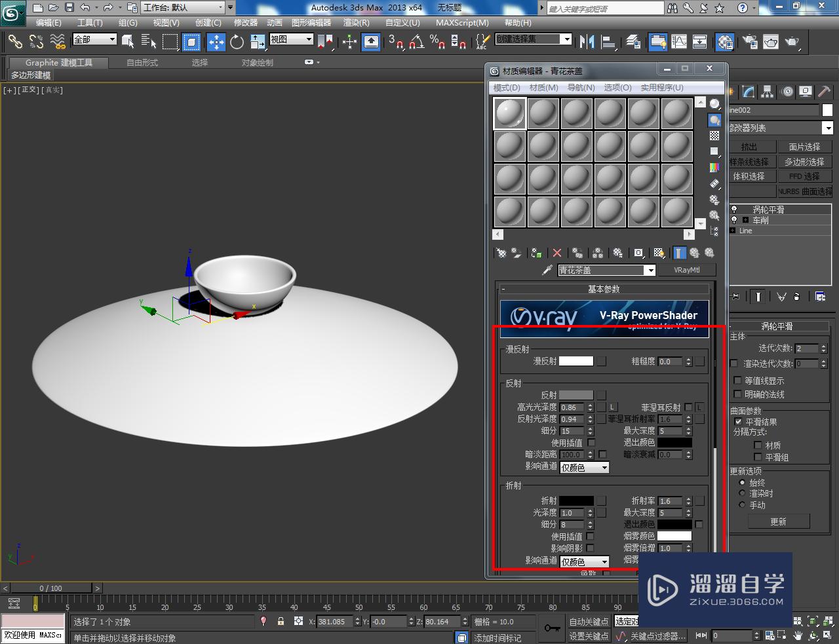Collapse the 基本参数 rollout
This screenshot has width=839, height=644.
tap(604, 289)
